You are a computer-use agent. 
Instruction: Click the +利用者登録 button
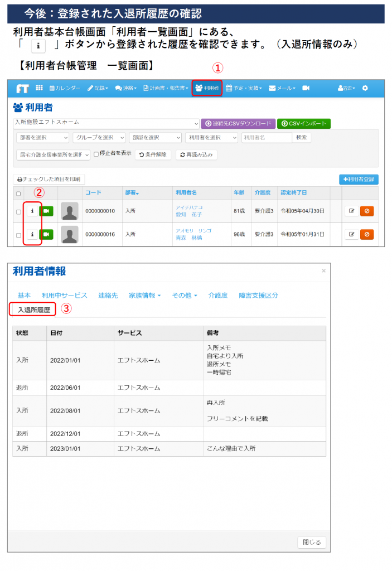coord(359,179)
